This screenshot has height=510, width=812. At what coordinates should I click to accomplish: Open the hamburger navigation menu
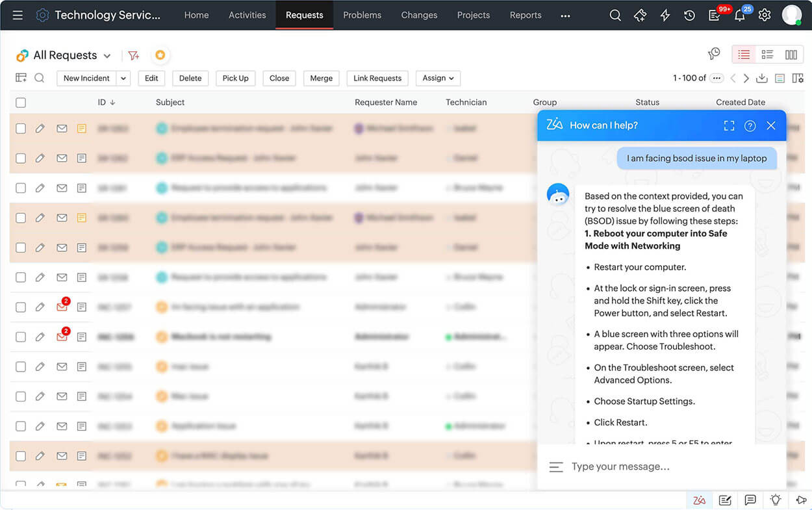tap(18, 15)
